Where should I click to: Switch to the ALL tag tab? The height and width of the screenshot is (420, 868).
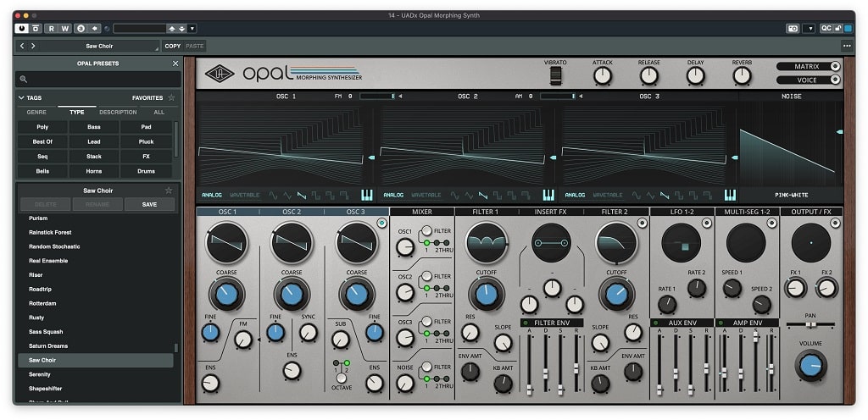(159, 112)
